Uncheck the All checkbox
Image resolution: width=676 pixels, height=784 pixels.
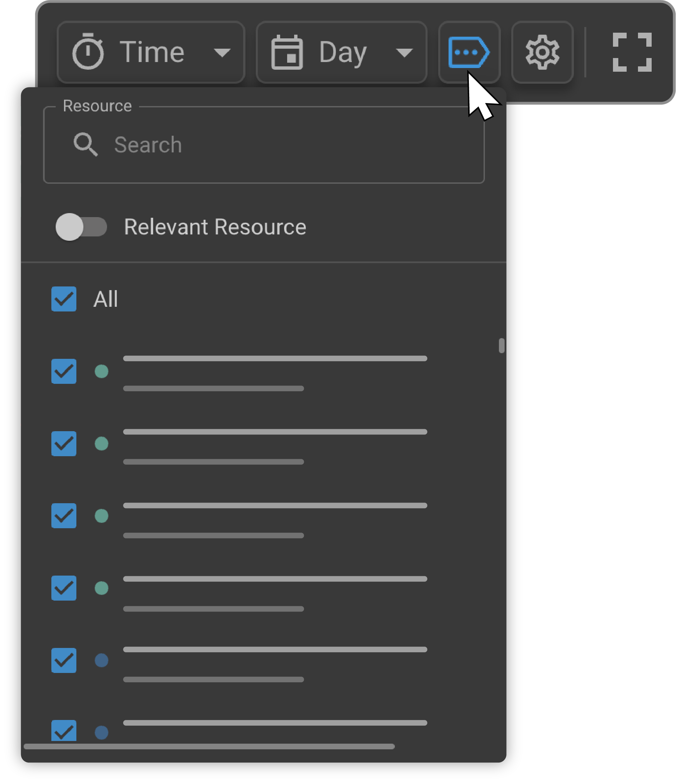pos(64,299)
